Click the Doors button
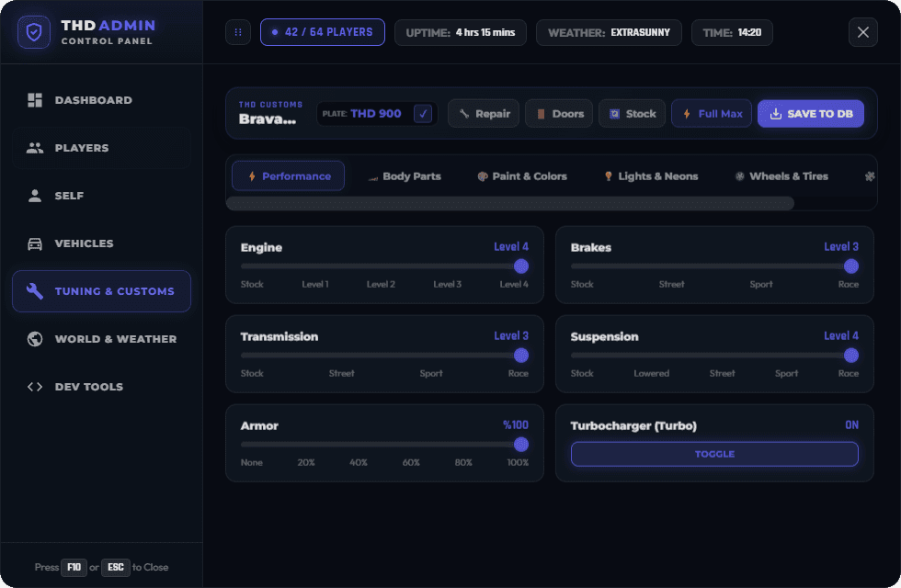This screenshot has height=588, width=901. pos(559,114)
